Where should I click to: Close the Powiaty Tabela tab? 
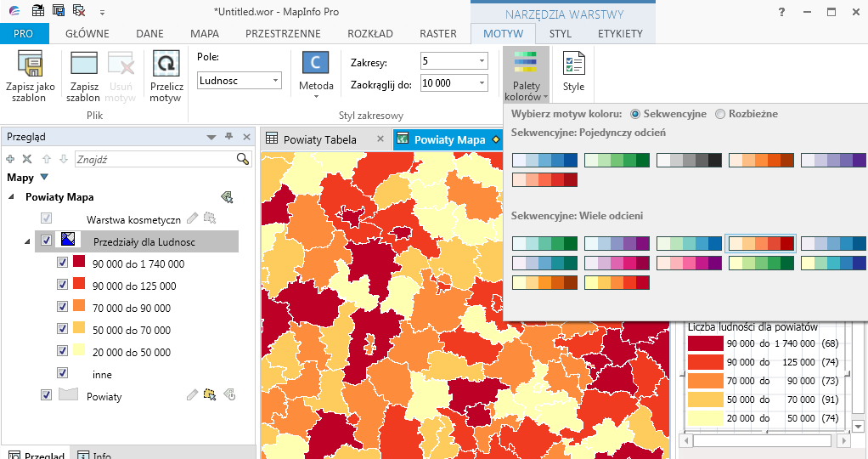click(x=380, y=139)
